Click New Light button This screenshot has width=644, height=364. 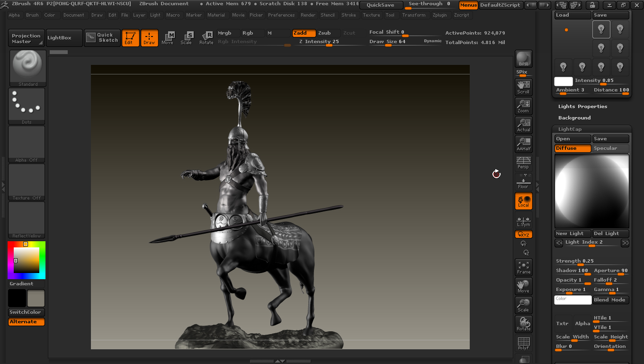[573, 234]
